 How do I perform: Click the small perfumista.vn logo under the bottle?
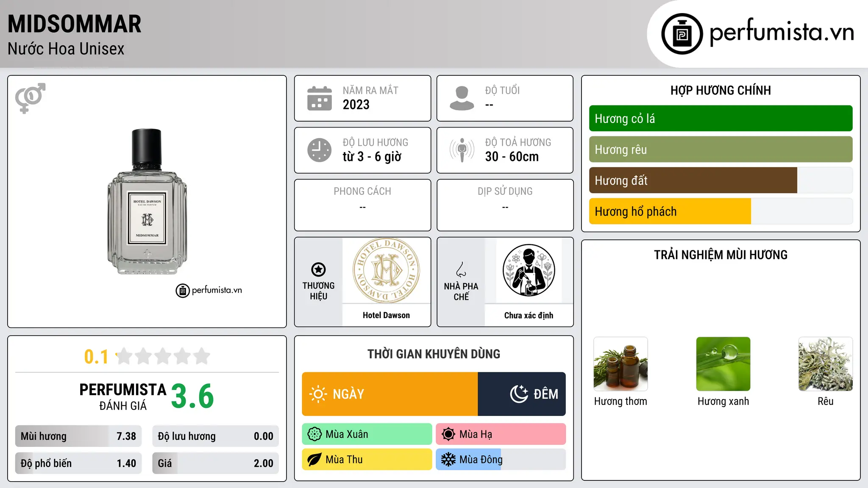(x=209, y=291)
